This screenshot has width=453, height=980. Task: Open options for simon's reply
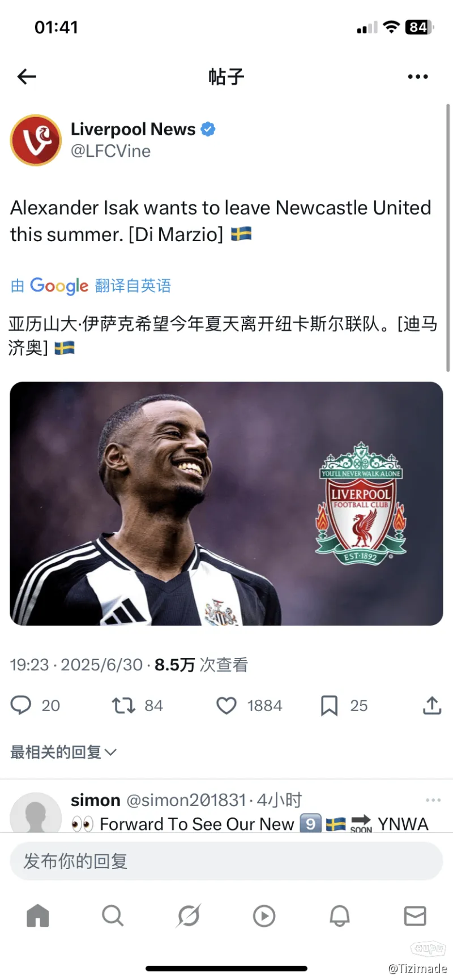tap(433, 800)
